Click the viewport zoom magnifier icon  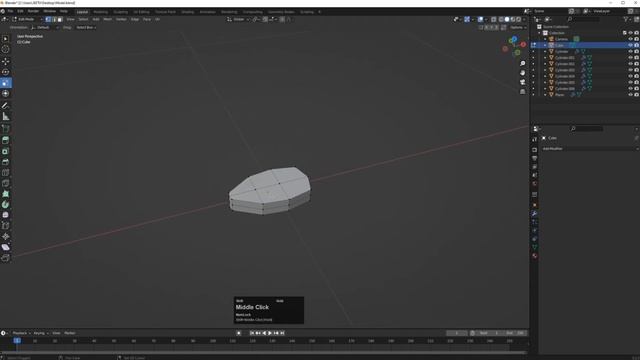[x=522, y=64]
